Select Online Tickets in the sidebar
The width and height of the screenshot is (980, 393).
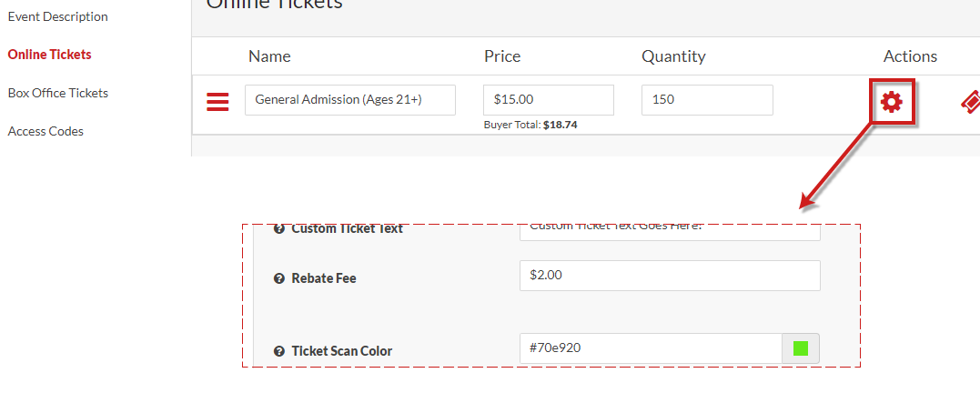click(49, 55)
